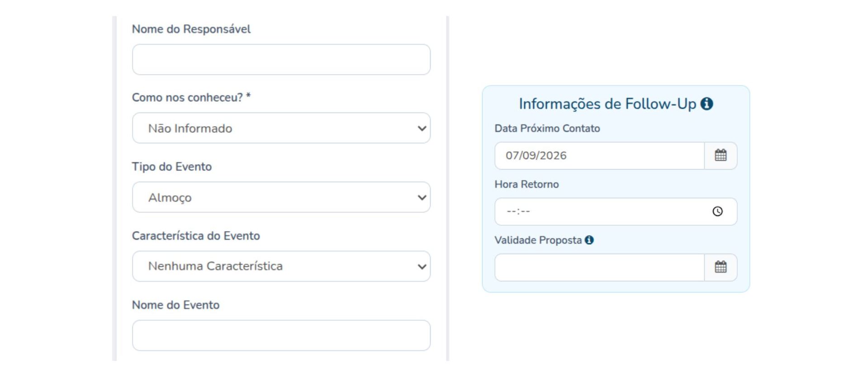Select the date field showing 07/09/2026
Viewport: 868px width, 379px height.
pos(599,156)
